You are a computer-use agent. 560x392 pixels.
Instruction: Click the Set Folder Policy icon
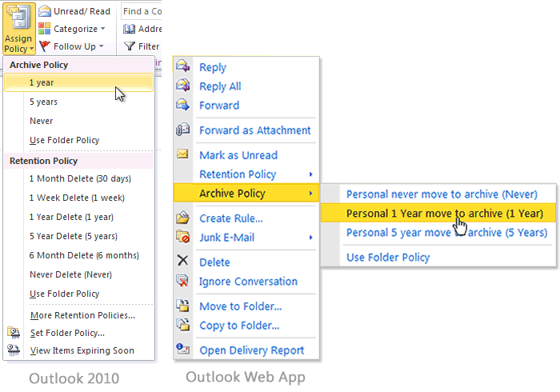tap(14, 333)
